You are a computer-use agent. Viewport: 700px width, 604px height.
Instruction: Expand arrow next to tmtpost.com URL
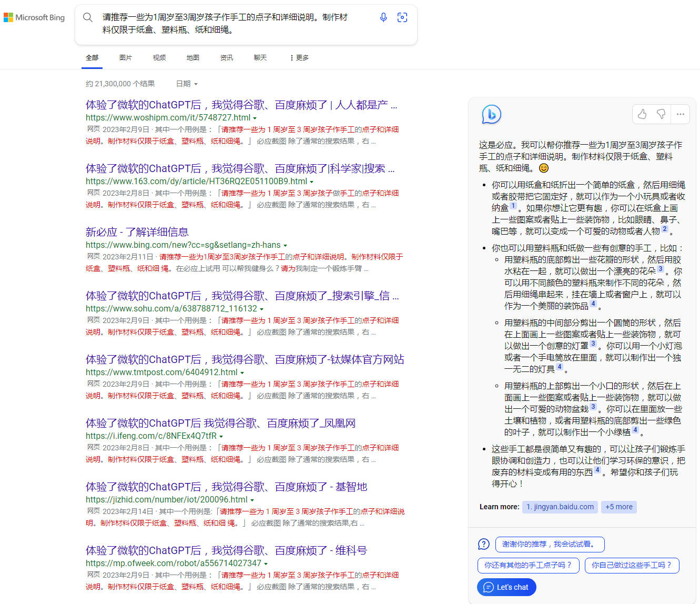(x=242, y=373)
